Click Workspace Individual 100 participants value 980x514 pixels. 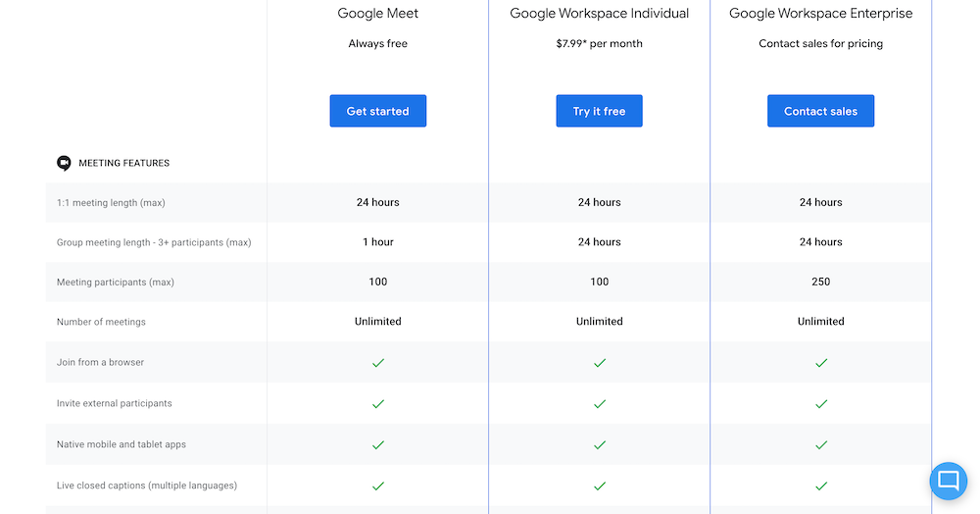coord(600,282)
